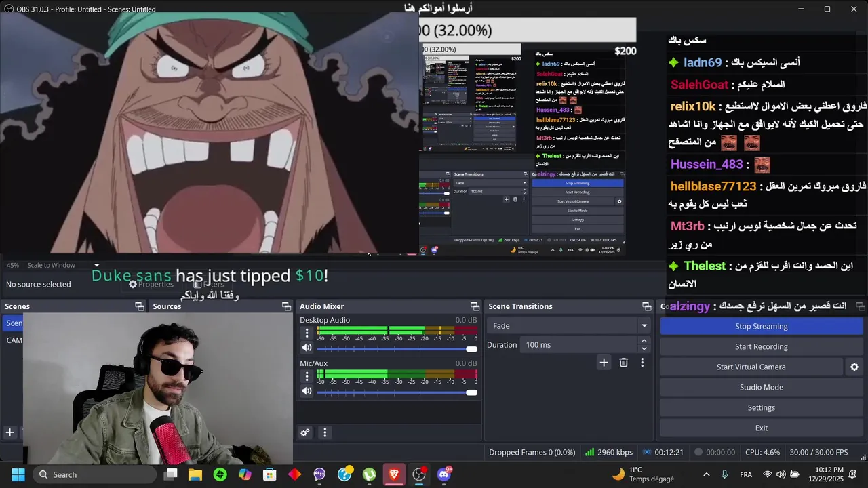Click username Hussein_483 in chat
Image resolution: width=868 pixels, height=488 pixels.
707,165
